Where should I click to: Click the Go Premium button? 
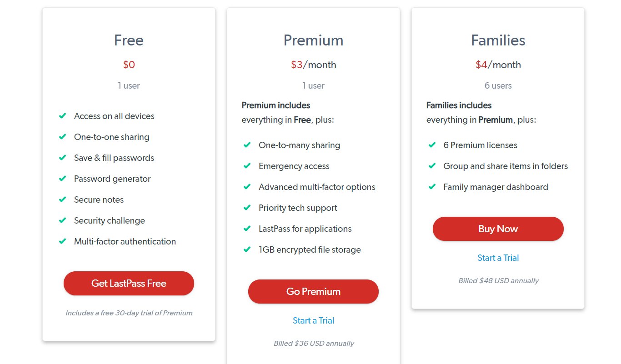pos(313,291)
